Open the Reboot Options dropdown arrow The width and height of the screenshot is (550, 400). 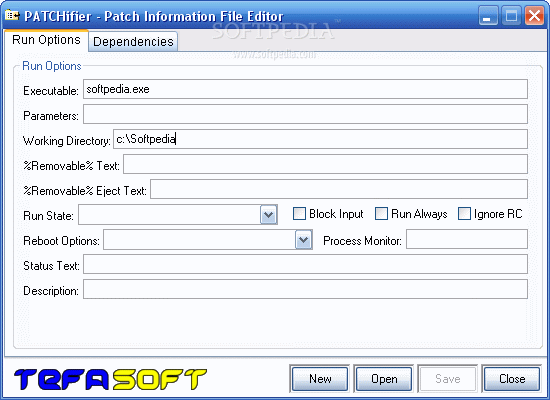(303, 240)
